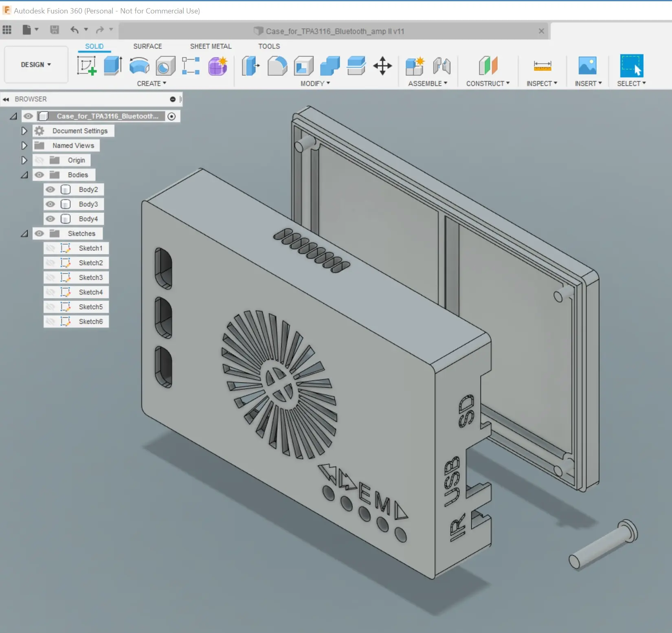The height and width of the screenshot is (633, 672).
Task: Select the Rectangular Pattern tool
Action: coord(191,66)
